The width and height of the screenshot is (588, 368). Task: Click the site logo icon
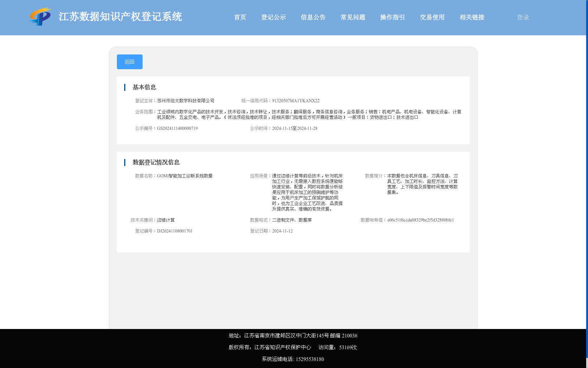click(40, 17)
